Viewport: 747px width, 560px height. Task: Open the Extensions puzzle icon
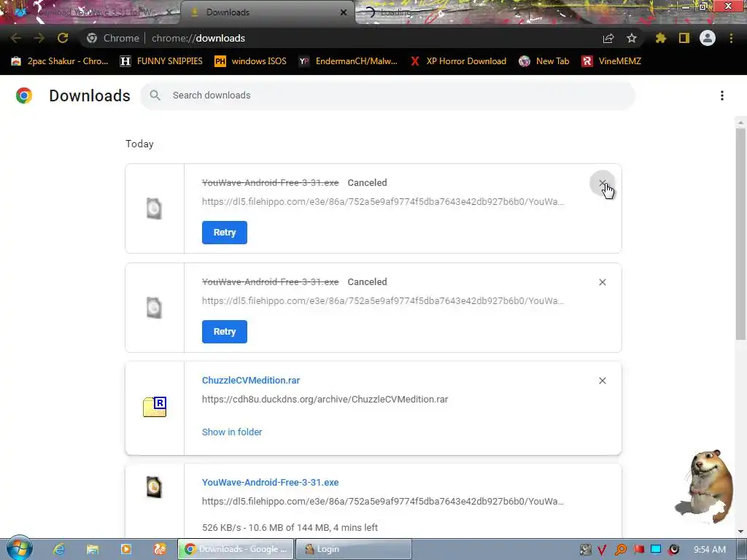pyautogui.click(x=660, y=38)
